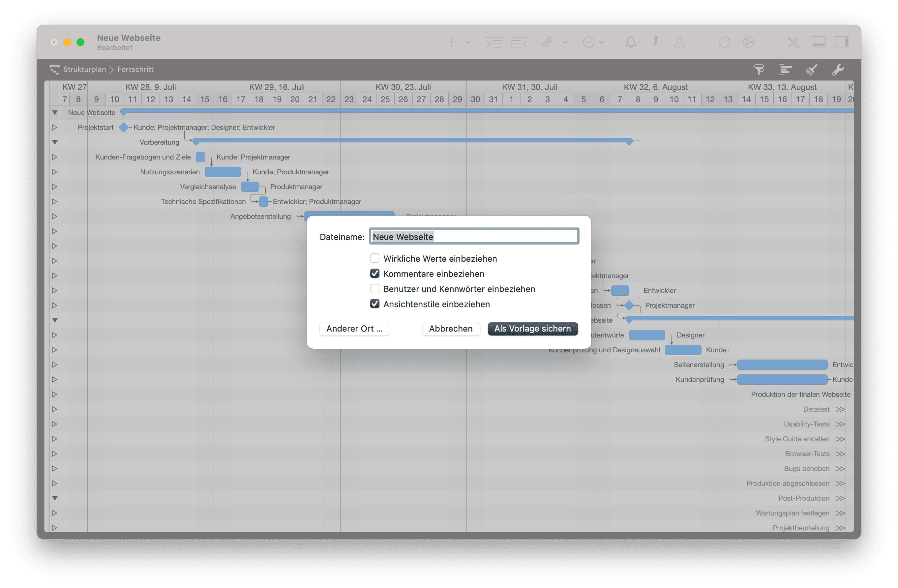The width and height of the screenshot is (898, 588).
Task: Click the Nutzungsszenarien task bar
Action: 223,172
